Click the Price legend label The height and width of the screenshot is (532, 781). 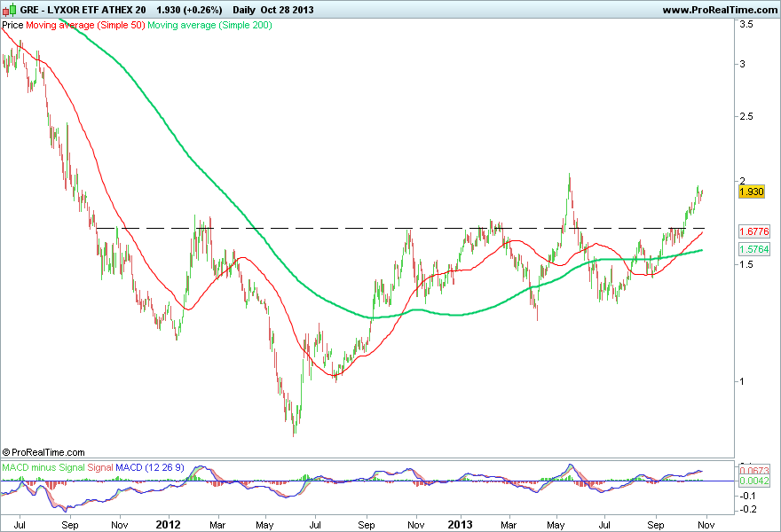click(12, 25)
